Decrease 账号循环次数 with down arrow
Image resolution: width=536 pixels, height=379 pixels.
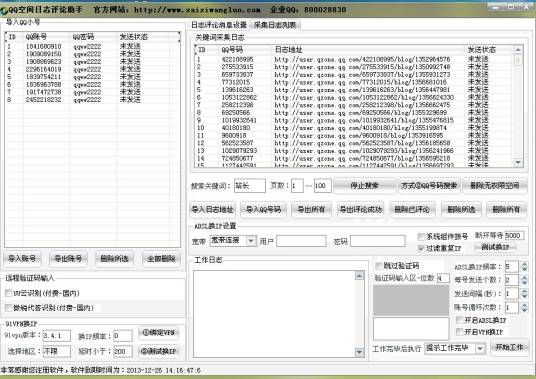[524, 310]
